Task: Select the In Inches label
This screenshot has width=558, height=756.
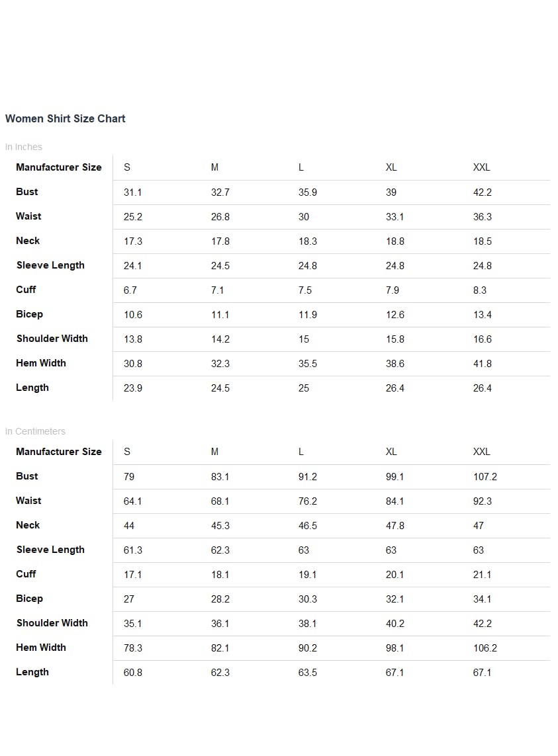Action: pyautogui.click(x=24, y=147)
